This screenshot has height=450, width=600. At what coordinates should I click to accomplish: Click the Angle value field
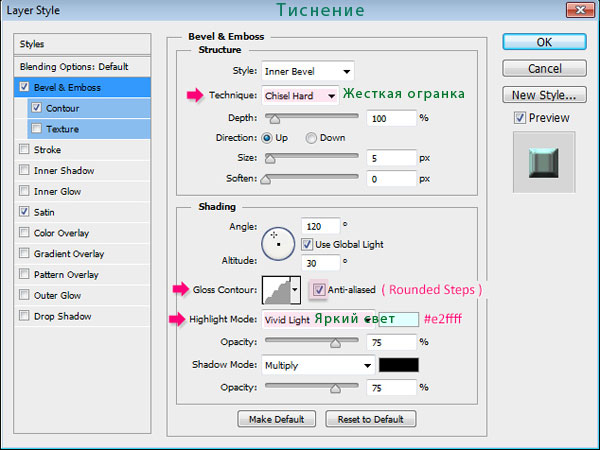pos(320,226)
